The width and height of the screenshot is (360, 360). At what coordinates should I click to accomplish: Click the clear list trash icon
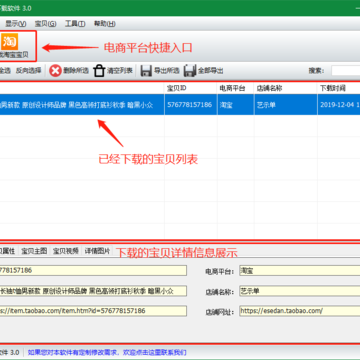click(99, 71)
